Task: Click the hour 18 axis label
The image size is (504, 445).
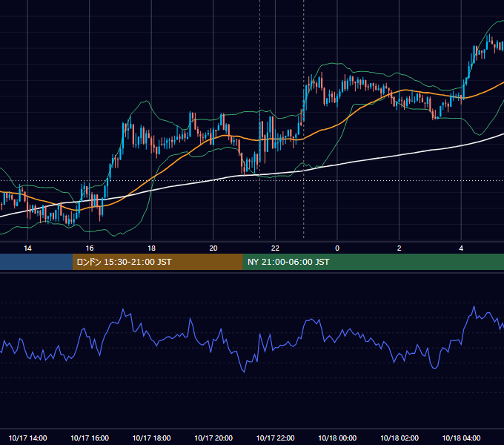Action: click(x=151, y=248)
